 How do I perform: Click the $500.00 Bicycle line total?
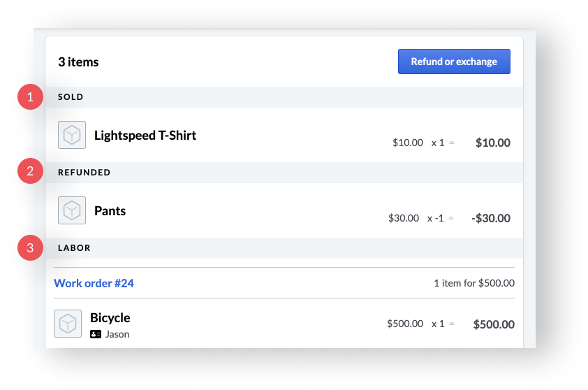494,324
